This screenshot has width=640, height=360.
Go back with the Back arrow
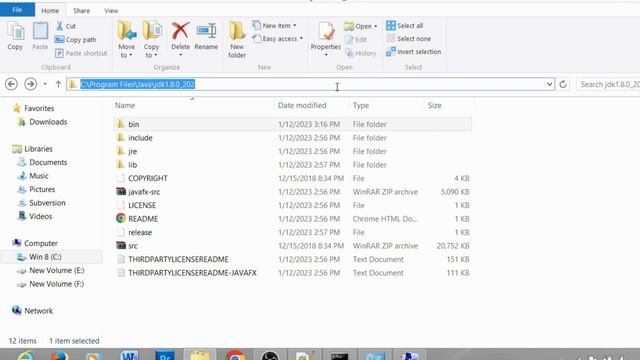click(11, 84)
